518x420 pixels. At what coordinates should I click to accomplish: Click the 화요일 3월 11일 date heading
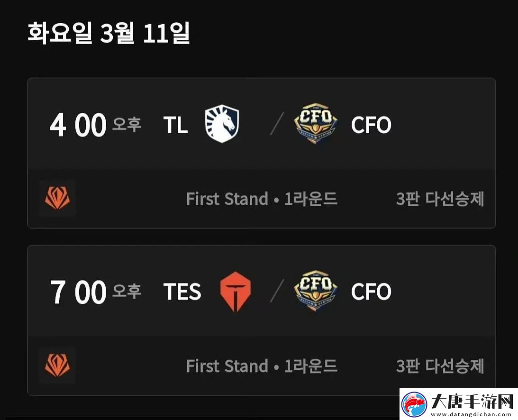tap(109, 33)
